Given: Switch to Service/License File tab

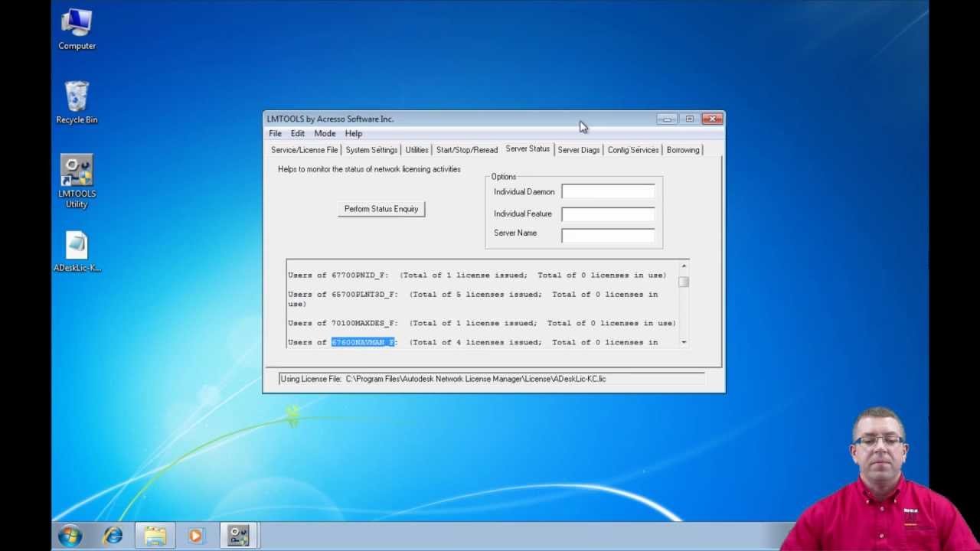Looking at the screenshot, I should (304, 150).
